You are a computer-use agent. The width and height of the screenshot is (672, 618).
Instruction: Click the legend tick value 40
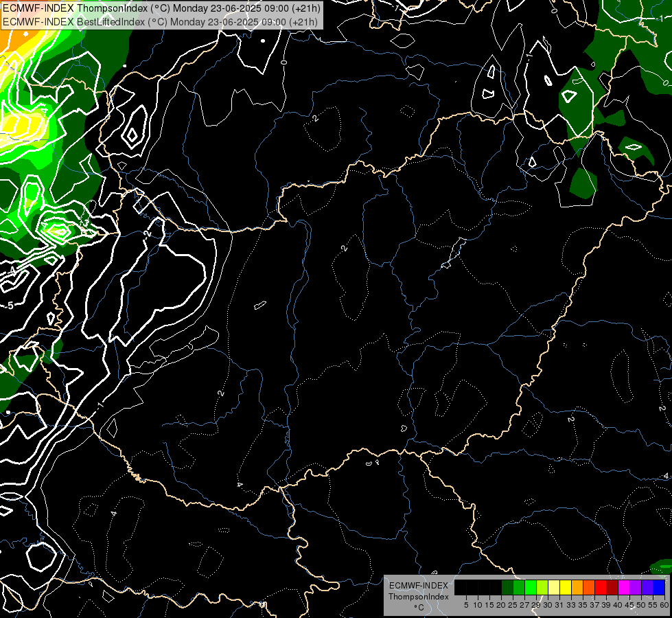(x=618, y=605)
